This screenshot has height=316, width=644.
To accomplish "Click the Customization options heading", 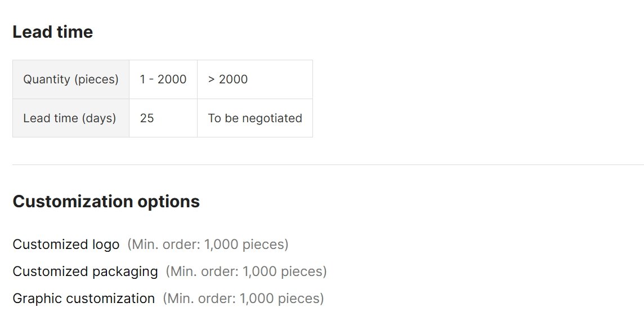I will tap(106, 202).
